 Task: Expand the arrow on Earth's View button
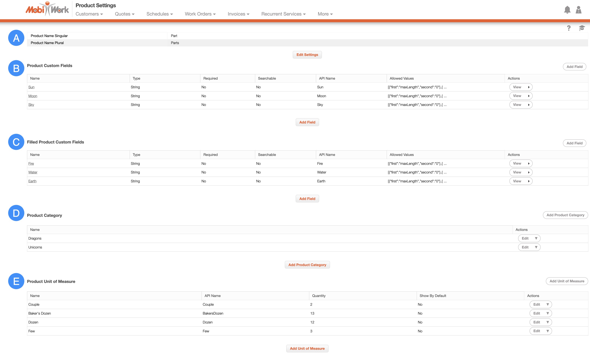[x=529, y=181]
